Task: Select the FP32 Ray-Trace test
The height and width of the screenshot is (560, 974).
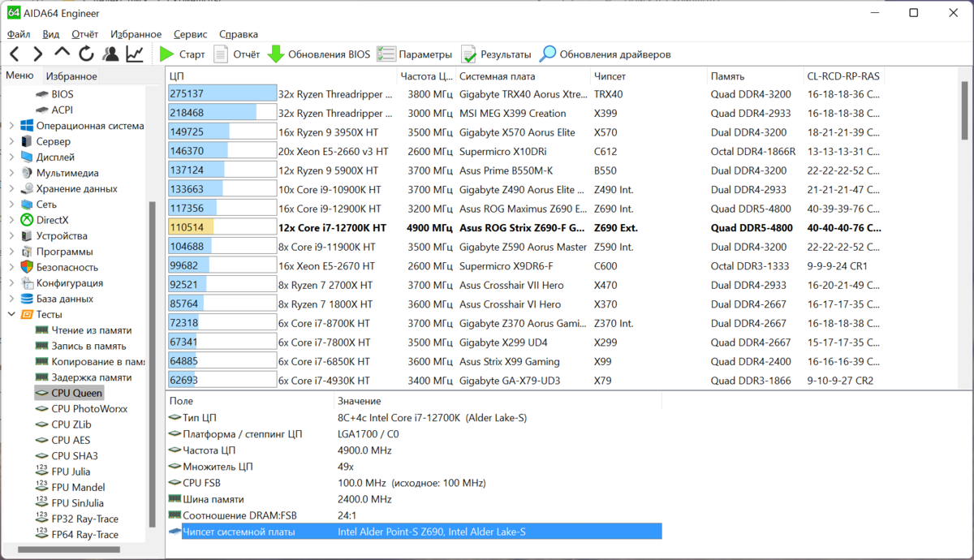Action: pos(84,519)
